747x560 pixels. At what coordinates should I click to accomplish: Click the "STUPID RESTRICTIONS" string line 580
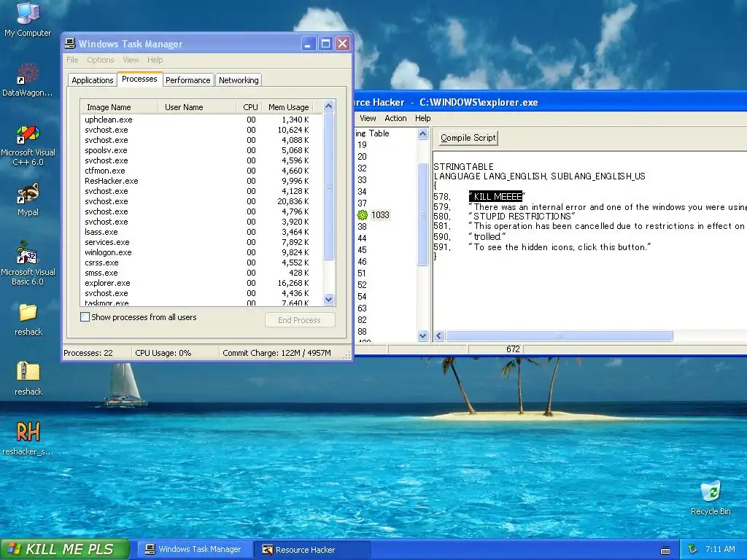point(522,216)
